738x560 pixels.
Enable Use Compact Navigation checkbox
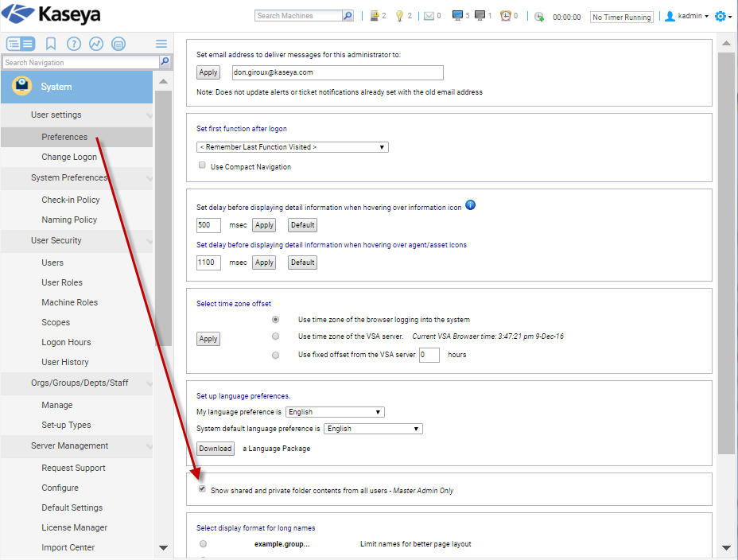click(x=202, y=166)
